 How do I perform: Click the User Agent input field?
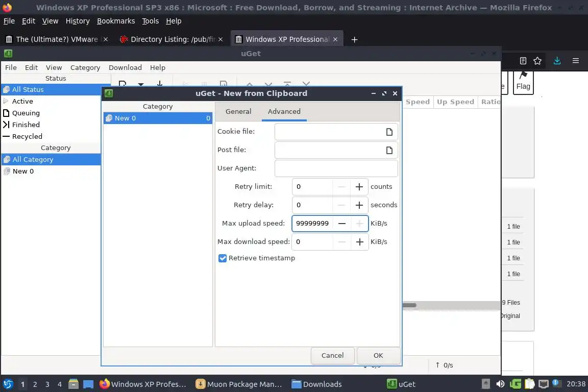[336, 168]
